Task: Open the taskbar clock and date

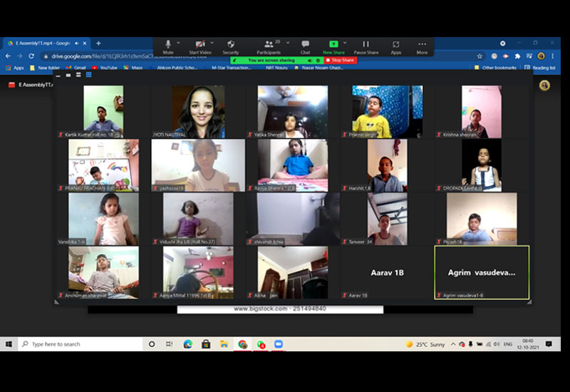Action: tap(527, 344)
